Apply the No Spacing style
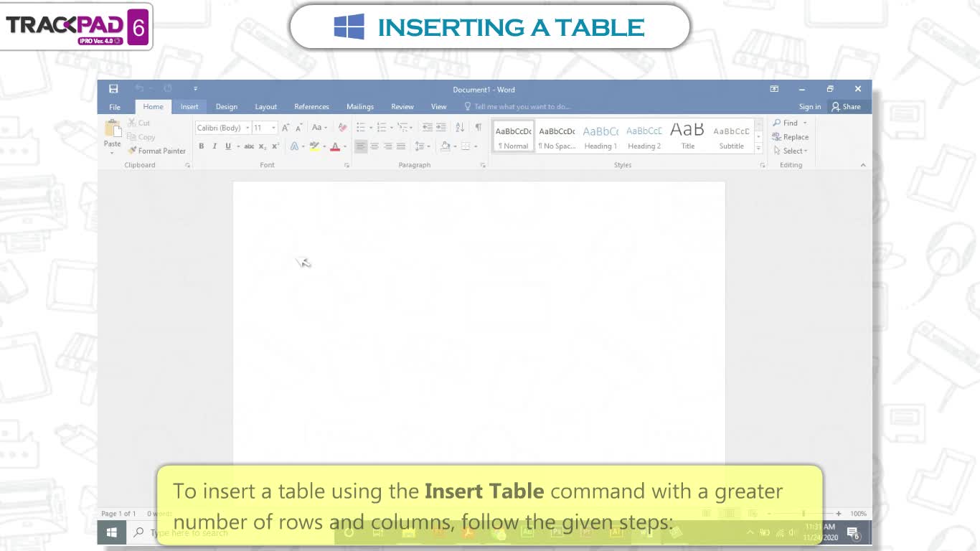This screenshot has width=980, height=551. (x=557, y=136)
